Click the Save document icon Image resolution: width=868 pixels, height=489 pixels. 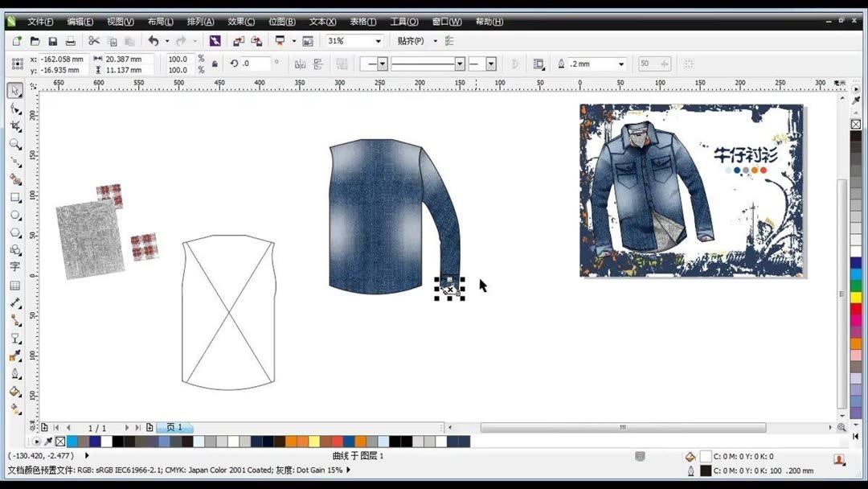[53, 40]
